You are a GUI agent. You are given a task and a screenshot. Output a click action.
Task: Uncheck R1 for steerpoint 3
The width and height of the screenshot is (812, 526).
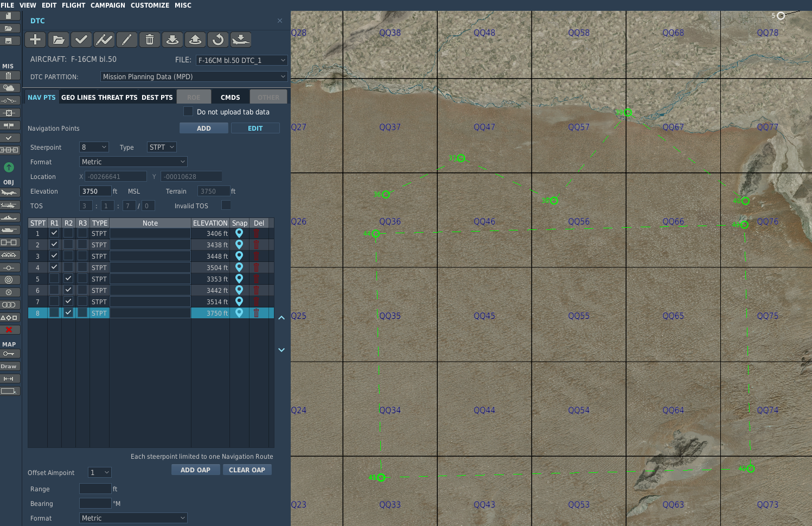(54, 255)
